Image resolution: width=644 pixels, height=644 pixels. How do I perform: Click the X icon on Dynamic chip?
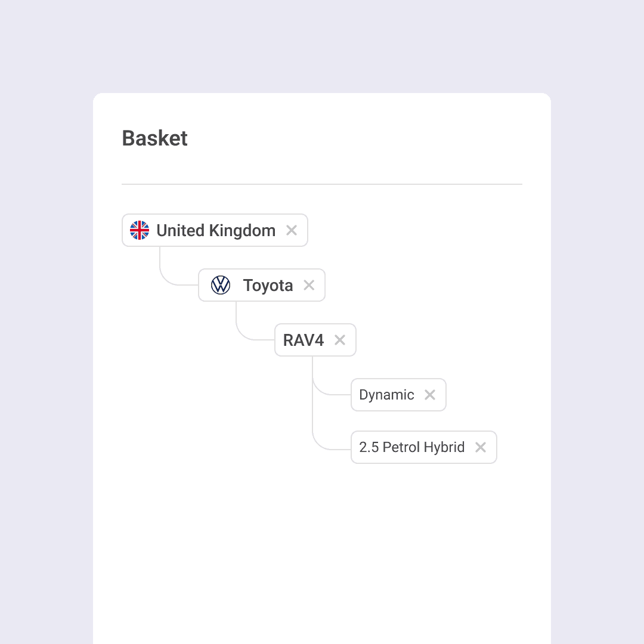(430, 395)
